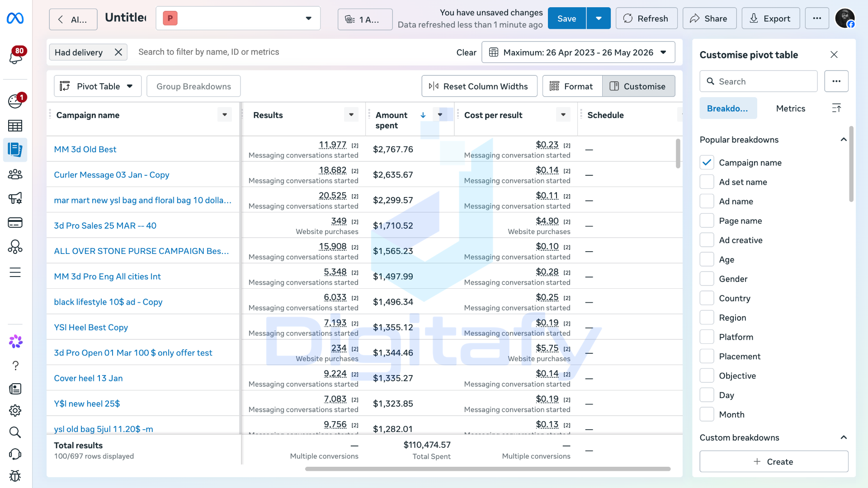Open the megaphone advertising settings icon
This screenshot has width=868, height=488.
15,198
